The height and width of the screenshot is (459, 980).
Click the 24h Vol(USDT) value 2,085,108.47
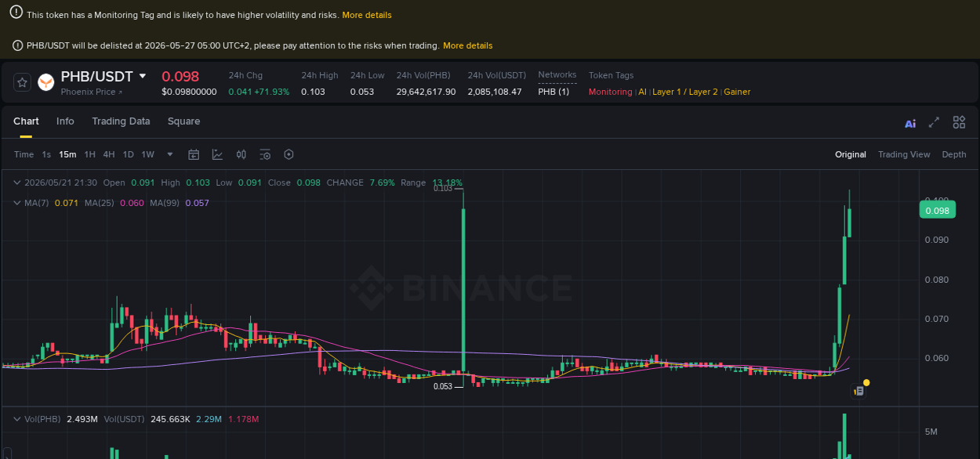tap(495, 92)
